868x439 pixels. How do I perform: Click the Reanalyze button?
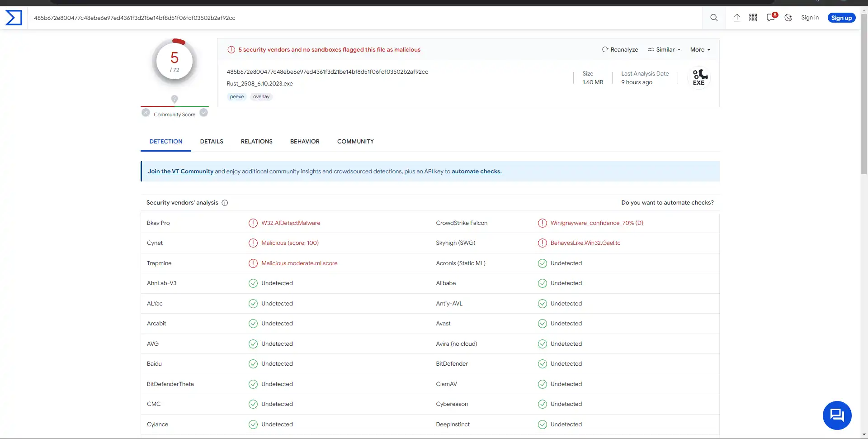[620, 50]
